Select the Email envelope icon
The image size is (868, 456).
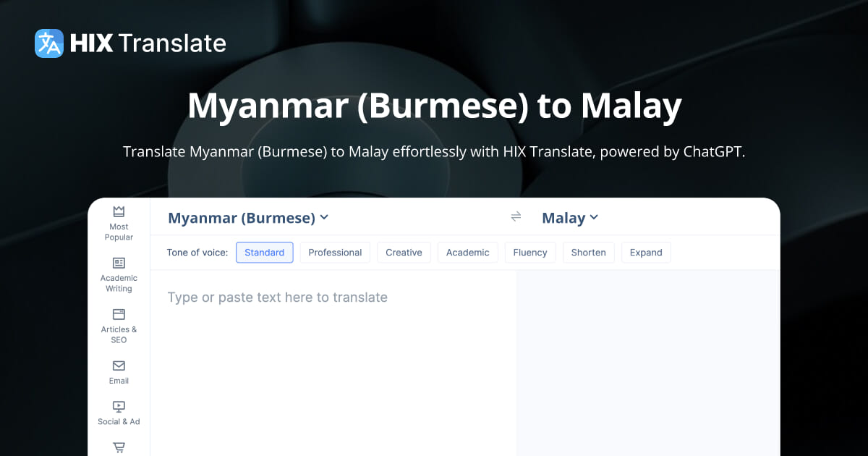[118, 366]
